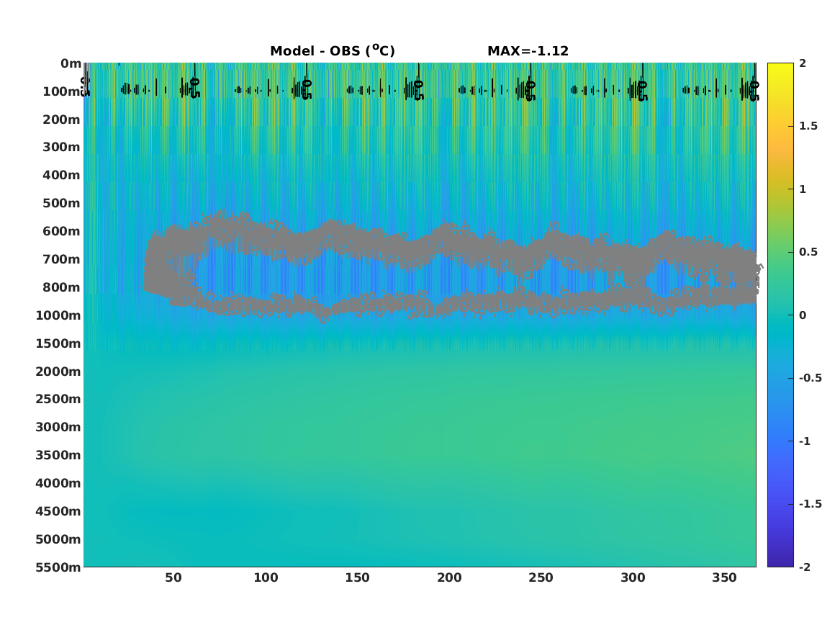Screen dimensions: 840x630
Task: Click the '2000m' depth axis label
Action: pyautogui.click(x=58, y=372)
